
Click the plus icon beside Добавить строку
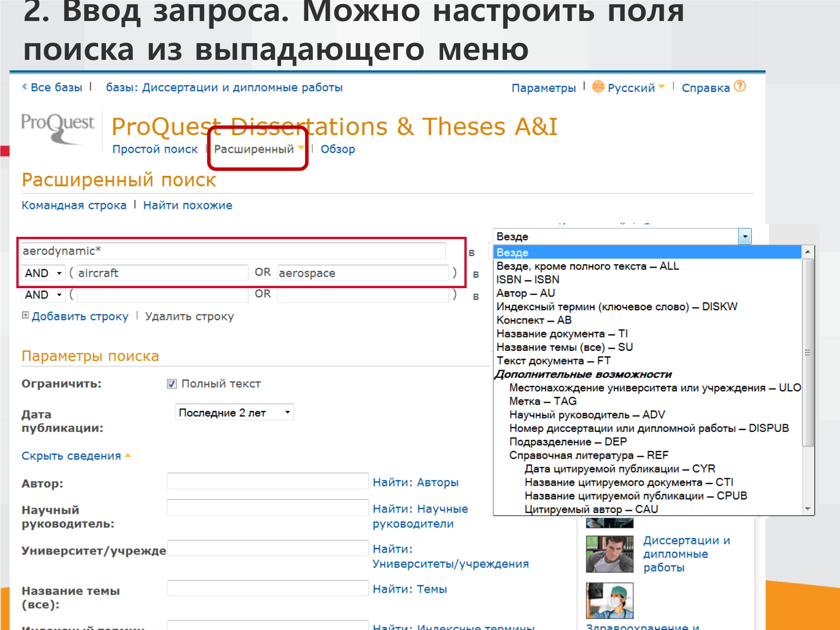(25, 316)
